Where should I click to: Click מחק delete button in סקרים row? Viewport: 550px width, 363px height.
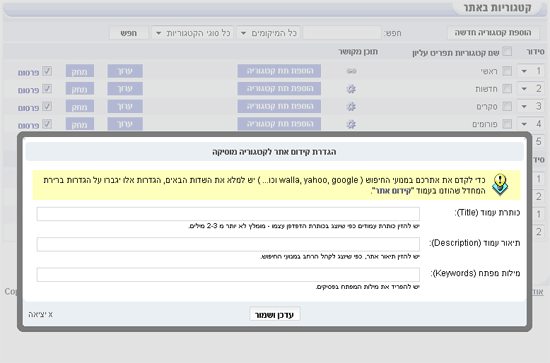(x=80, y=106)
